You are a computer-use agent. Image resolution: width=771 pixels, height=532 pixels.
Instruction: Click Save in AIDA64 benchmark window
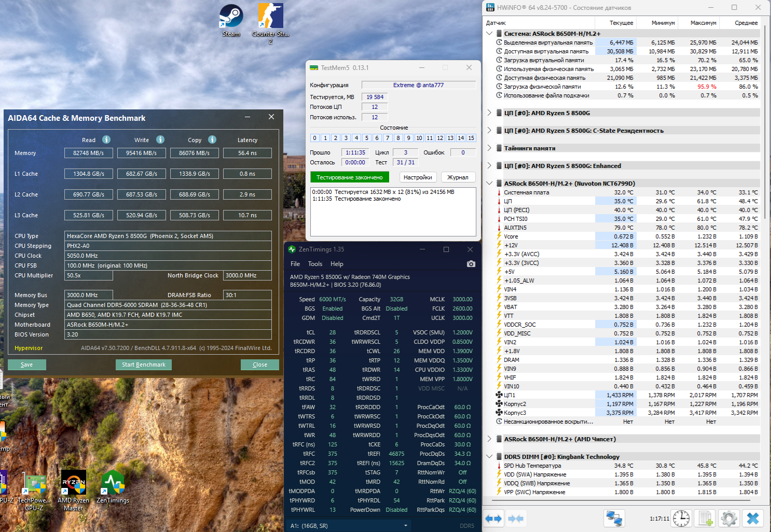pyautogui.click(x=27, y=365)
